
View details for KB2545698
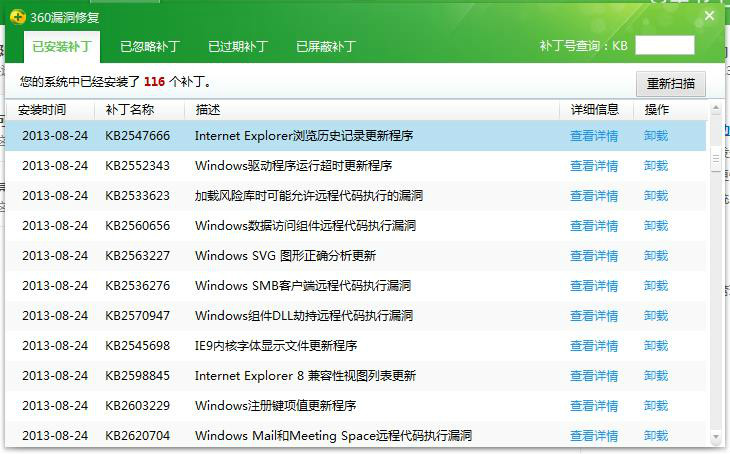594,346
